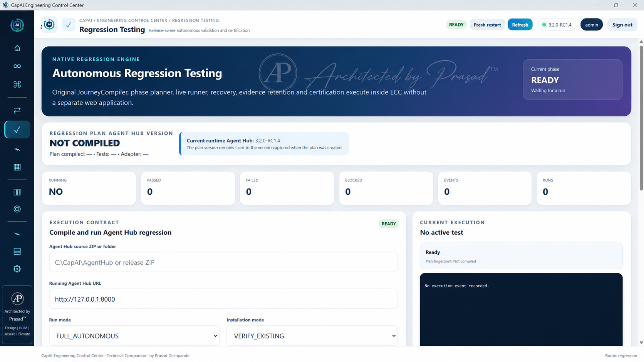
Task: Click the Current phase READY card
Action: [572, 80]
